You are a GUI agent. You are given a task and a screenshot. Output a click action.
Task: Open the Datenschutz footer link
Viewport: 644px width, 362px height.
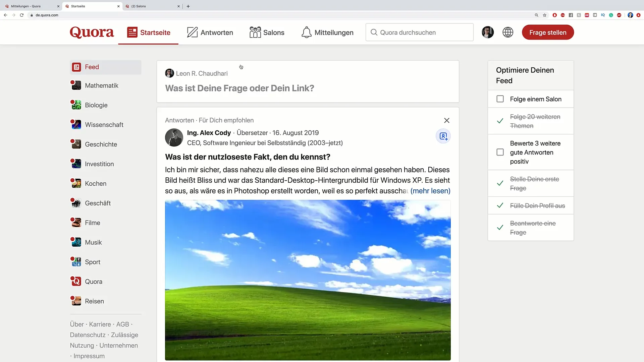pos(88,335)
